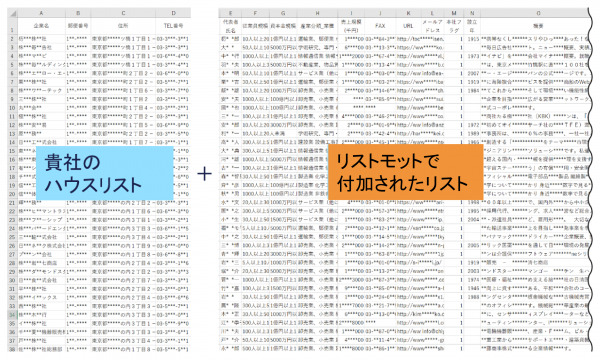The width and height of the screenshot is (600, 360).
Task: Select column J header above FAX
Action: 380,13
